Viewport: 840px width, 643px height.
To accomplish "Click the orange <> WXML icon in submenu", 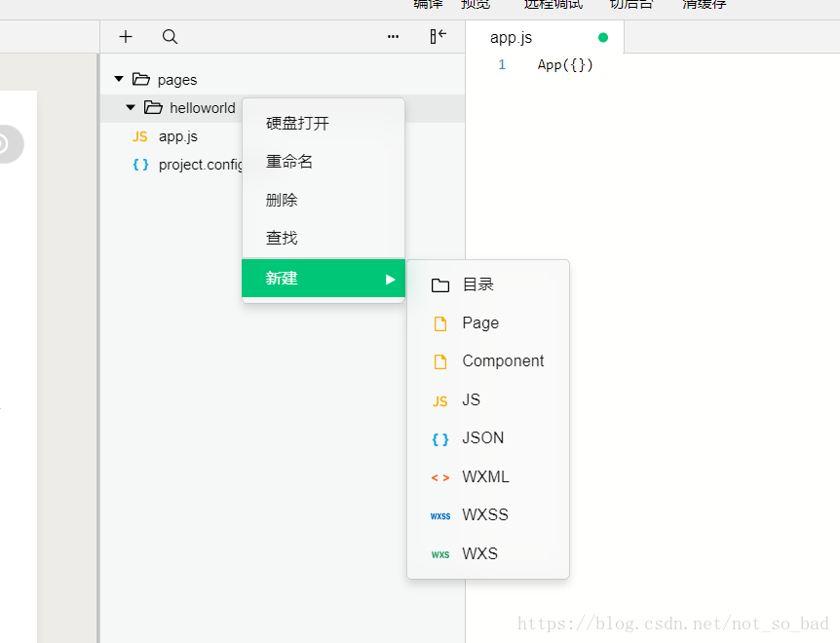I will point(439,476).
